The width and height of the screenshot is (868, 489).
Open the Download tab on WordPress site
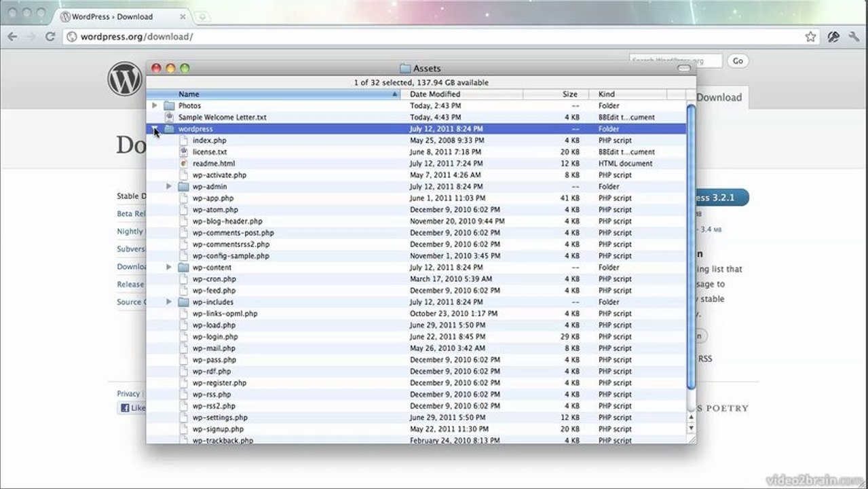click(719, 97)
